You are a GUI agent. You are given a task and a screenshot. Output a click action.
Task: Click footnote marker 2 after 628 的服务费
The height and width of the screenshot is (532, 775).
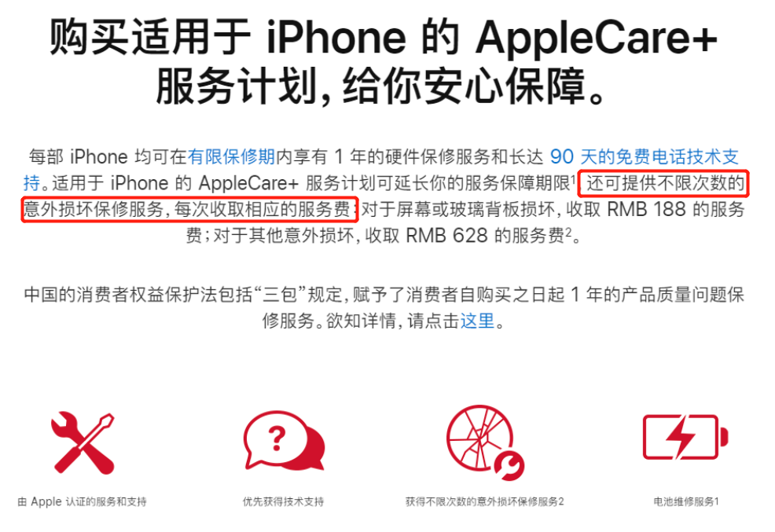(568, 231)
